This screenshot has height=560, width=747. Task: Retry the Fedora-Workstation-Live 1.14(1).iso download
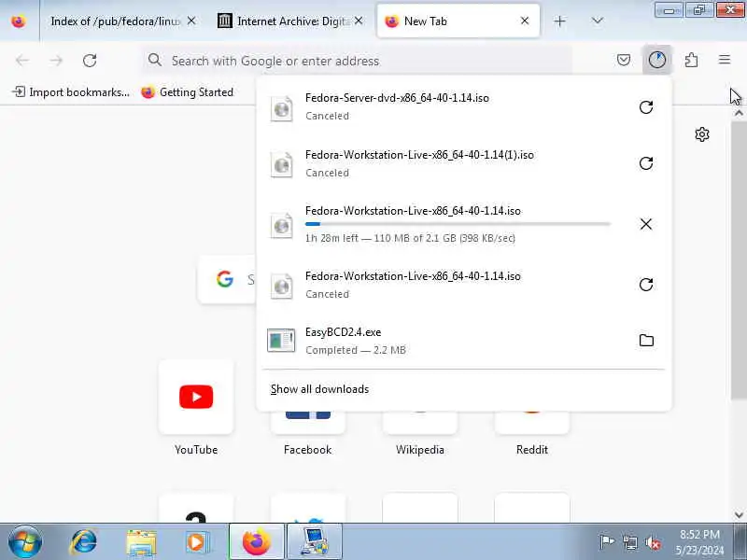click(645, 163)
